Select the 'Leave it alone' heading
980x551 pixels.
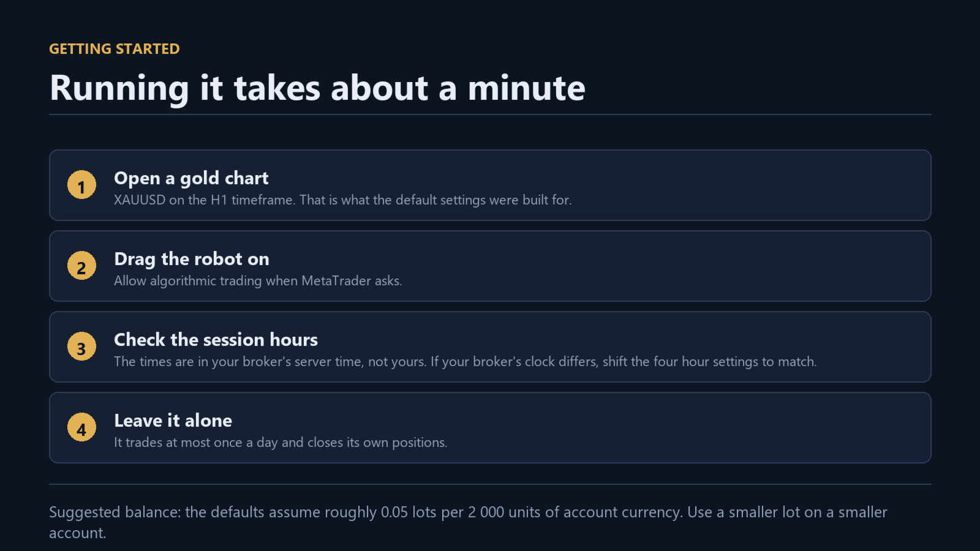[173, 421]
